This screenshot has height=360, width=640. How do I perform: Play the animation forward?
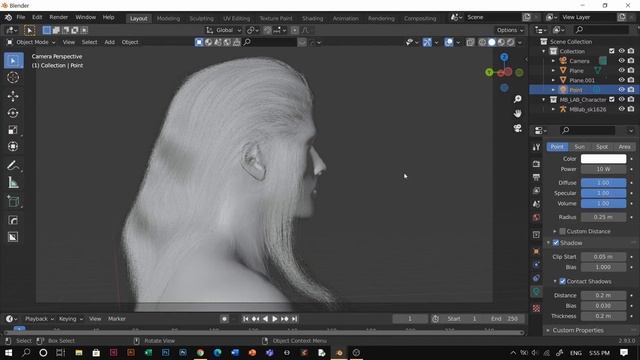[x=275, y=319]
